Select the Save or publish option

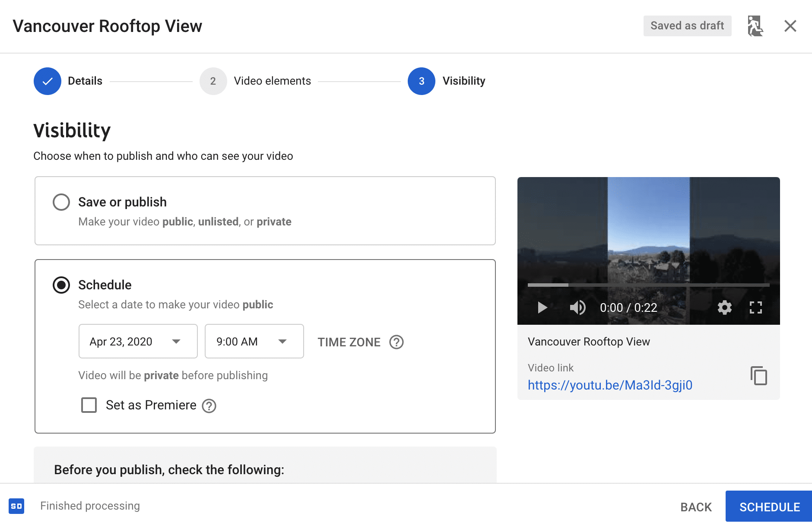[x=61, y=202]
